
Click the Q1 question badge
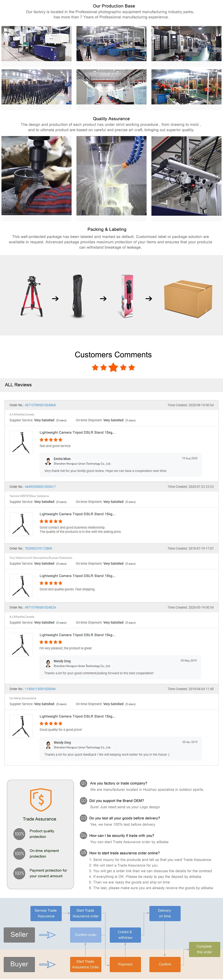point(83,783)
